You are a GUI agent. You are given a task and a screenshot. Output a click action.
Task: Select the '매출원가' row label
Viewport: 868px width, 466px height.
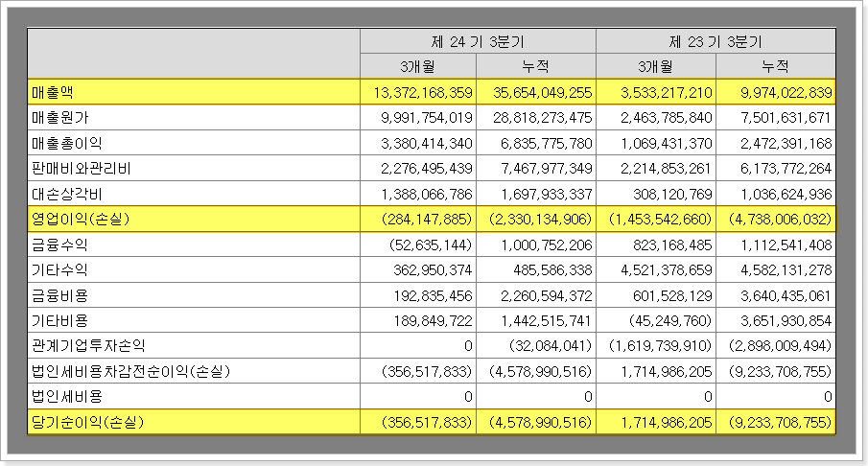coord(59,118)
